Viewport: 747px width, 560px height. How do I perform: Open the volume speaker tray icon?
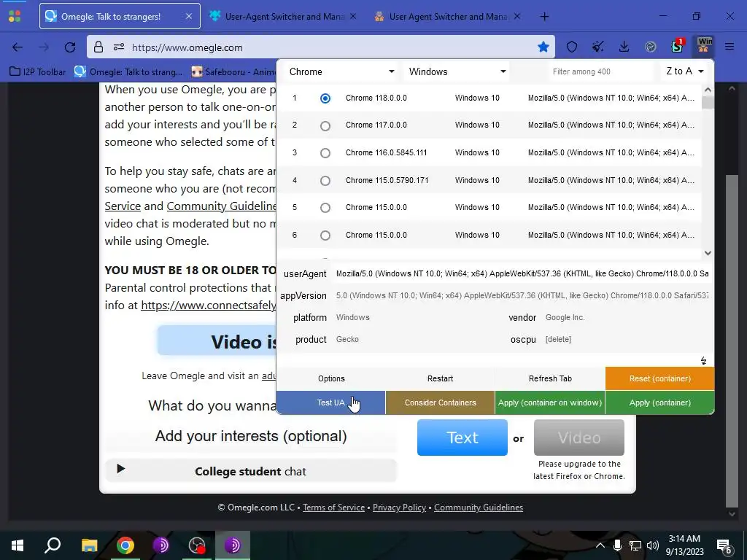click(653, 545)
